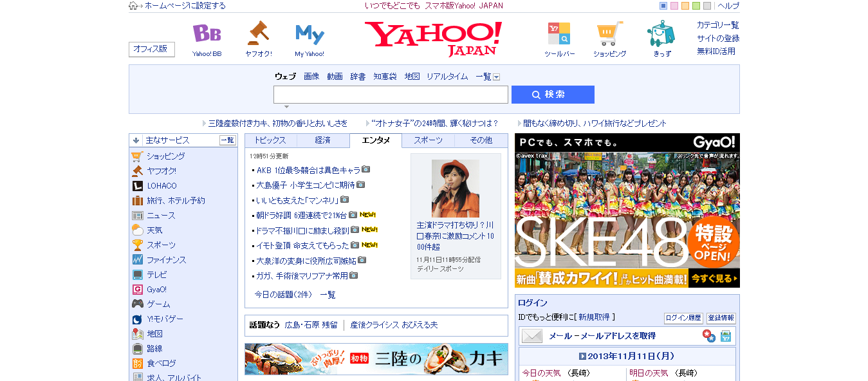Image resolution: width=868 pixels, height=381 pixels.
Task: Click the 地図 map icon in sidebar
Action: click(x=137, y=334)
